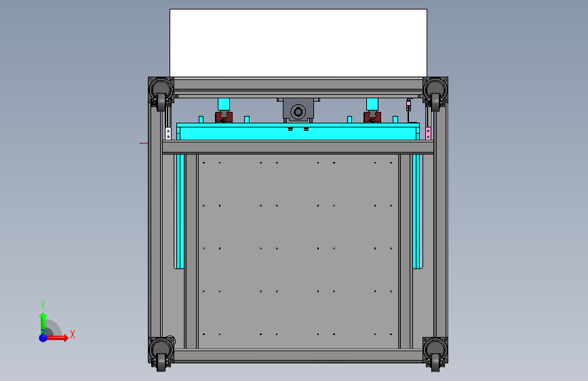This screenshot has width=588, height=381.
Task: Select the bottom aluminum frame profile
Action: [298, 355]
